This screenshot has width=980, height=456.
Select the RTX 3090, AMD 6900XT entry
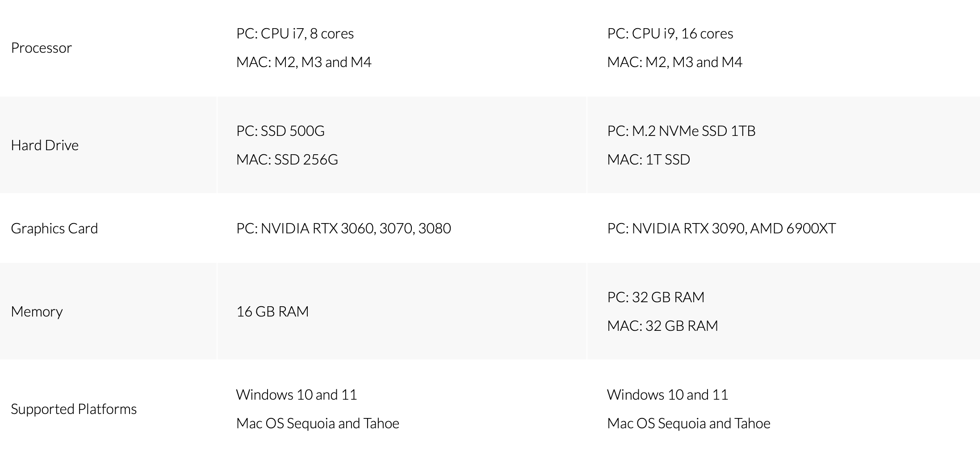[x=721, y=228]
